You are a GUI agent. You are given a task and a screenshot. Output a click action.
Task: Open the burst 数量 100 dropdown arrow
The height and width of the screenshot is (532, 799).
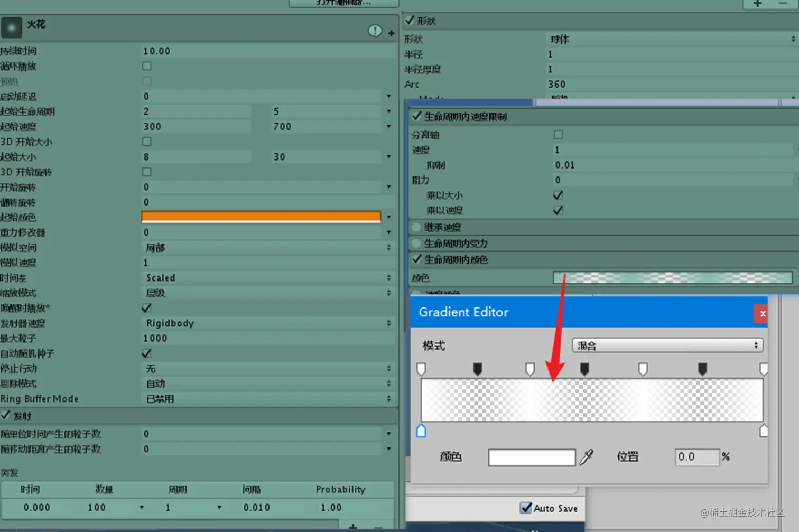pyautogui.click(x=142, y=508)
